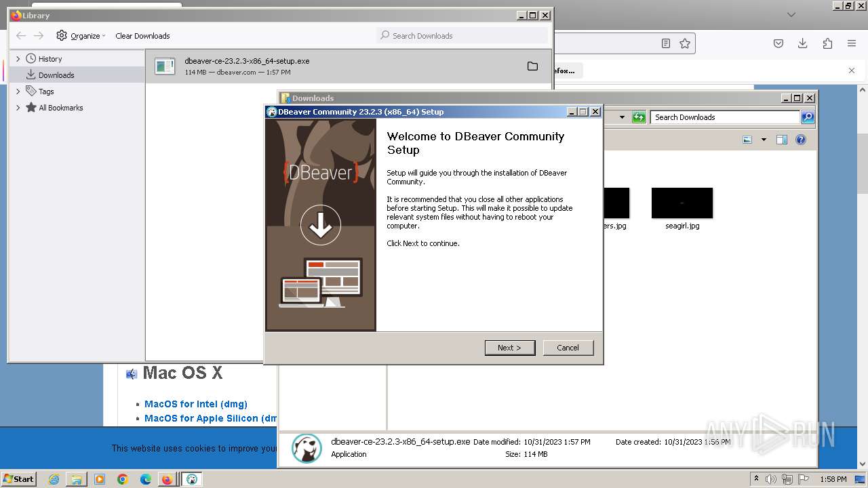Show download in folder icon

tap(532, 66)
